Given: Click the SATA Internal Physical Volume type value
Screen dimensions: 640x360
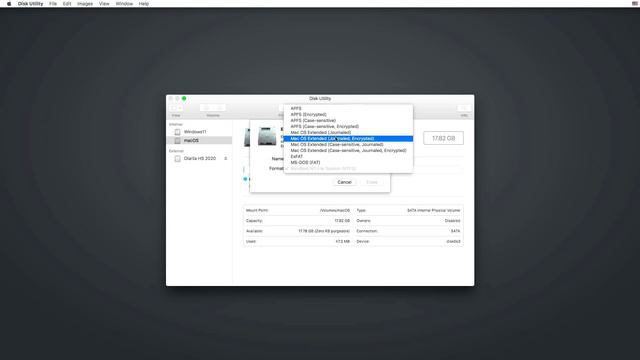Looking at the screenshot, I should [x=433, y=211].
